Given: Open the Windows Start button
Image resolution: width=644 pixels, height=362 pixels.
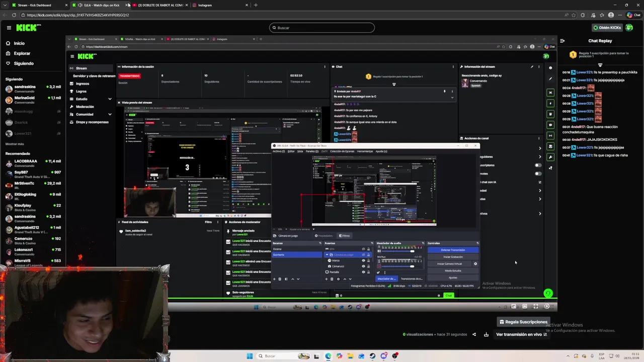Looking at the screenshot, I should (x=250, y=356).
